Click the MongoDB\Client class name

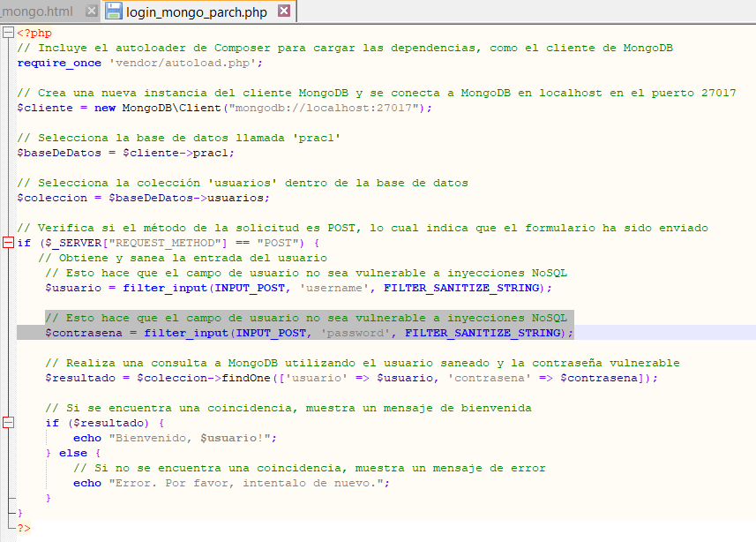(171, 108)
